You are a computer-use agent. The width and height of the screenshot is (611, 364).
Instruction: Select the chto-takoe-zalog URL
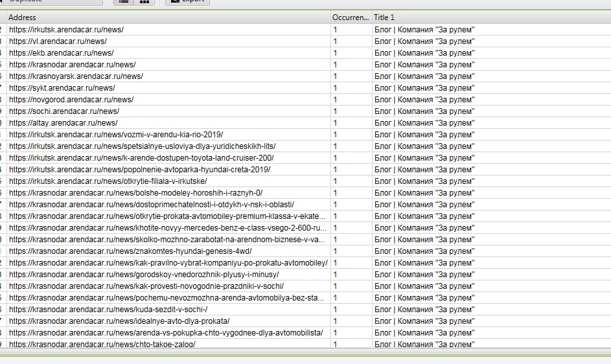click(x=102, y=344)
